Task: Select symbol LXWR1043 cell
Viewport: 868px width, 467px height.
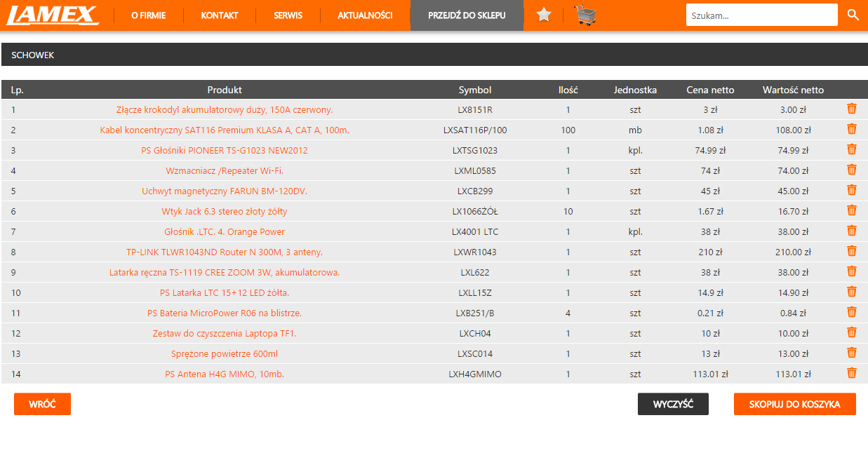Action: (x=475, y=252)
